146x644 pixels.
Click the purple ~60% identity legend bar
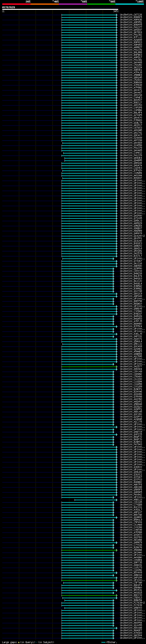pos(73,4)
